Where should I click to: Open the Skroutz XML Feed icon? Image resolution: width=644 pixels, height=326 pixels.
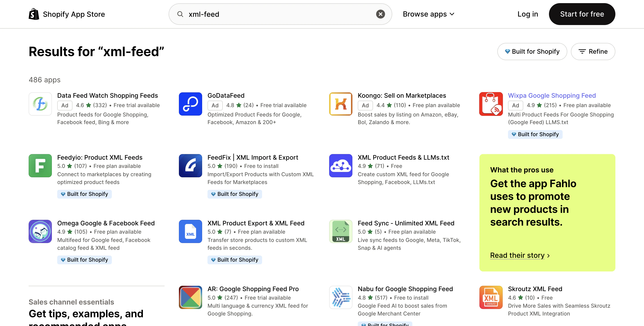[x=491, y=297]
